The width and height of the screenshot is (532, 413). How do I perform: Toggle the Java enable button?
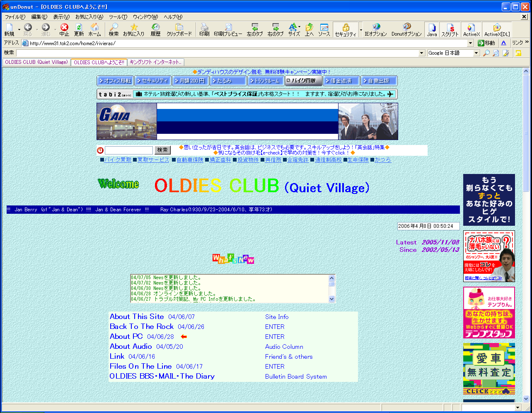pyautogui.click(x=432, y=29)
